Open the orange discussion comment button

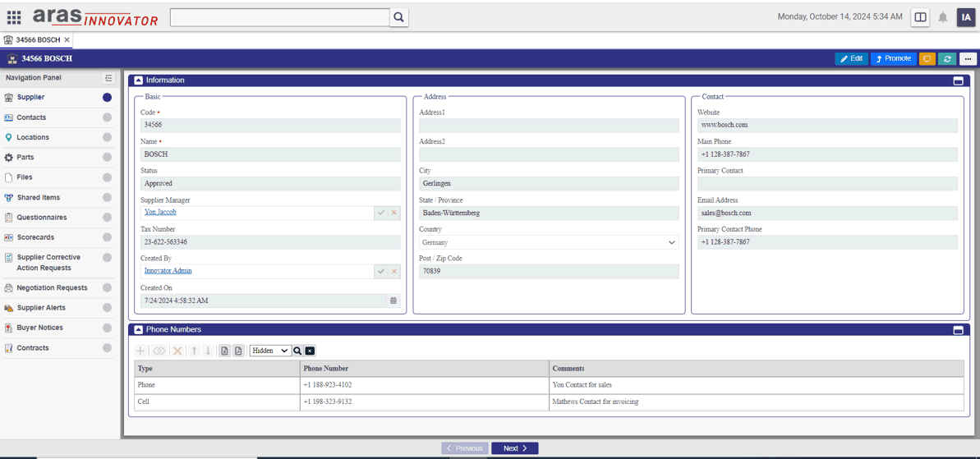(x=927, y=58)
